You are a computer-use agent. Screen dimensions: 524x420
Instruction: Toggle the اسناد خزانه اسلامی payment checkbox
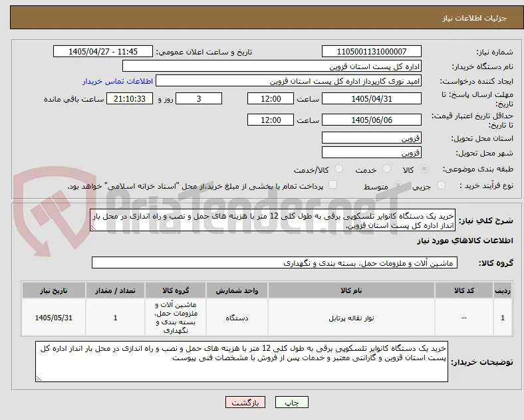click(333, 185)
